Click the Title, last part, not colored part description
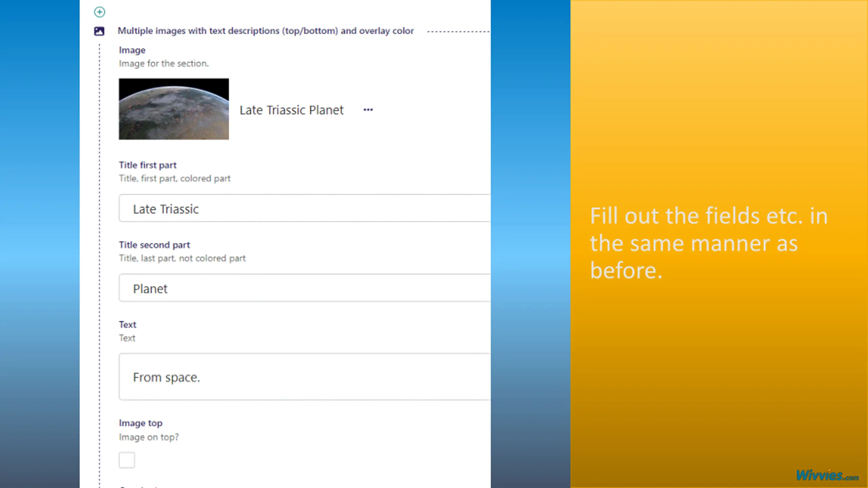This screenshot has width=868, height=488. 182,258
